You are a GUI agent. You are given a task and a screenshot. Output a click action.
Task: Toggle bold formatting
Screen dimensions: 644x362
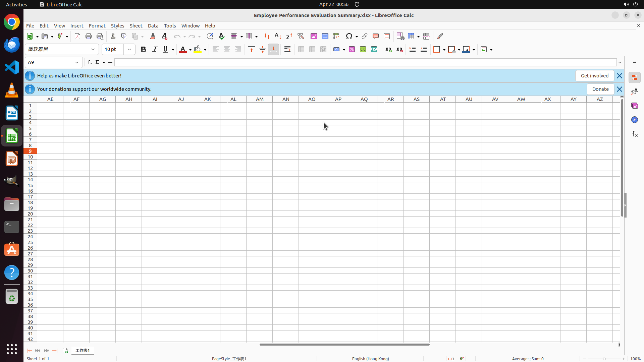(144, 50)
